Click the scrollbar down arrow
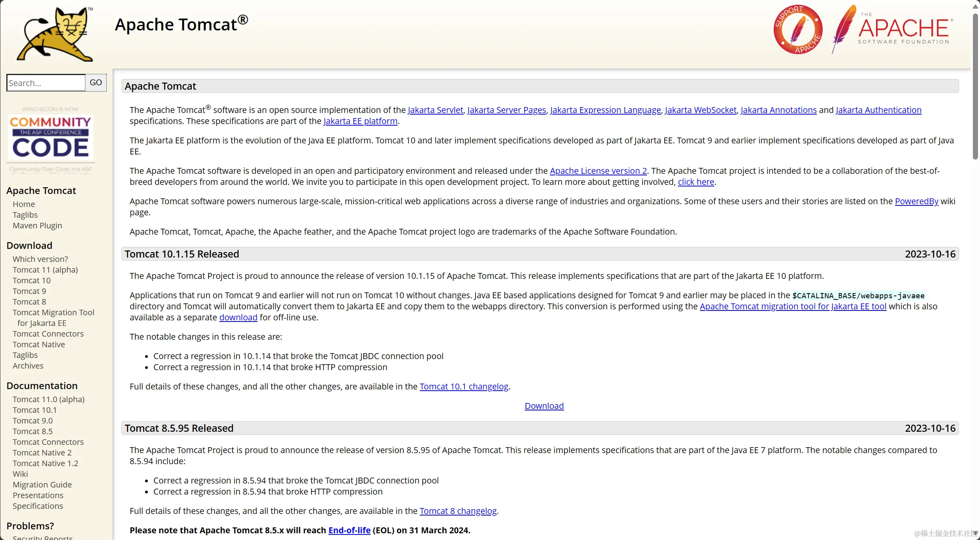 [x=975, y=533]
